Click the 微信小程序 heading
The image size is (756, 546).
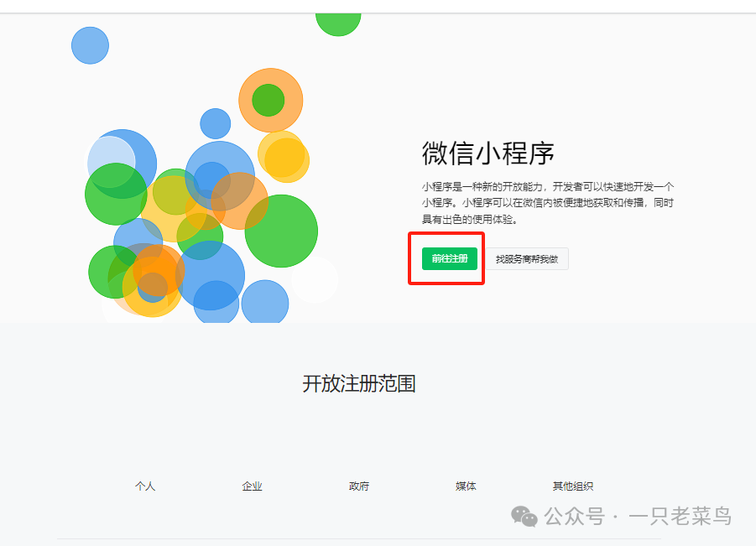pyautogui.click(x=488, y=153)
